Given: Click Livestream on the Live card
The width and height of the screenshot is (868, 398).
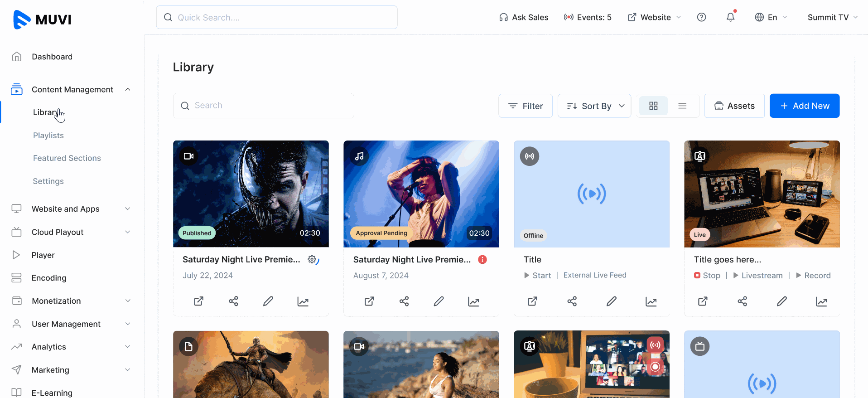Looking at the screenshot, I should (x=758, y=275).
